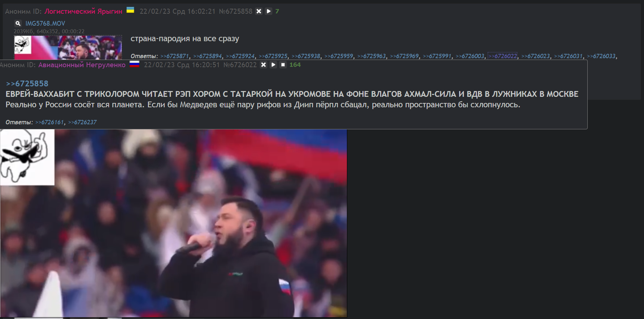Click the magnifier icon beside IMG5768.MOV
The image size is (644, 319).
tap(18, 23)
